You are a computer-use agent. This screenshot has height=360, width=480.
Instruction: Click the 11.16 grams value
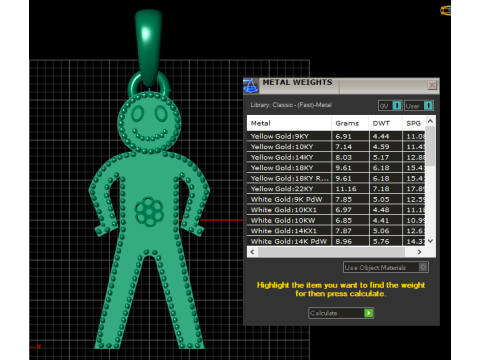click(x=346, y=189)
